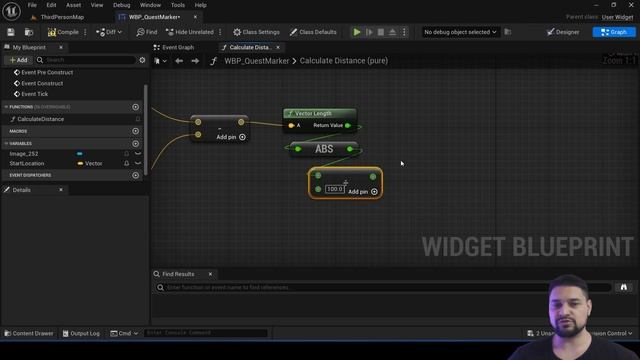This screenshot has width=640, height=360.
Task: Select the ABS node
Action: click(324, 149)
